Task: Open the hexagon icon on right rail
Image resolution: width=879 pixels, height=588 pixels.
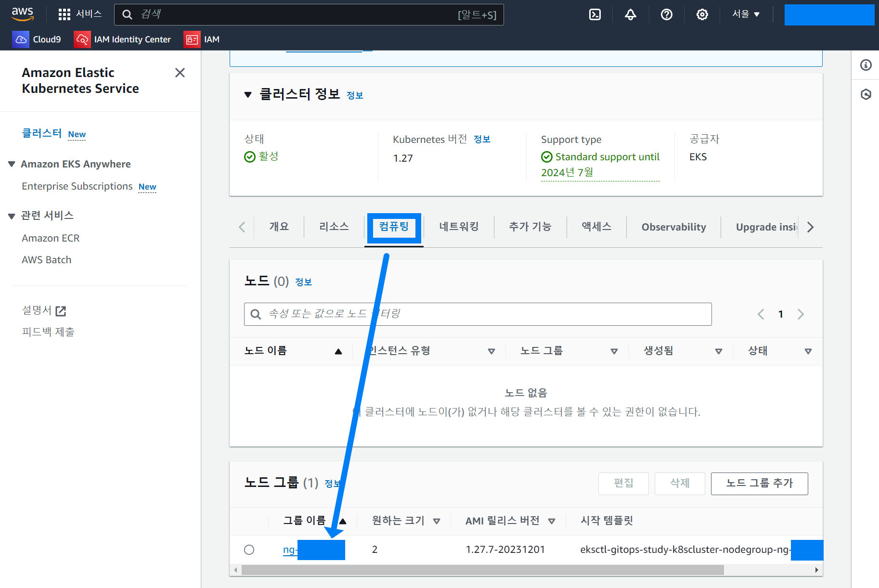Action: [x=866, y=94]
